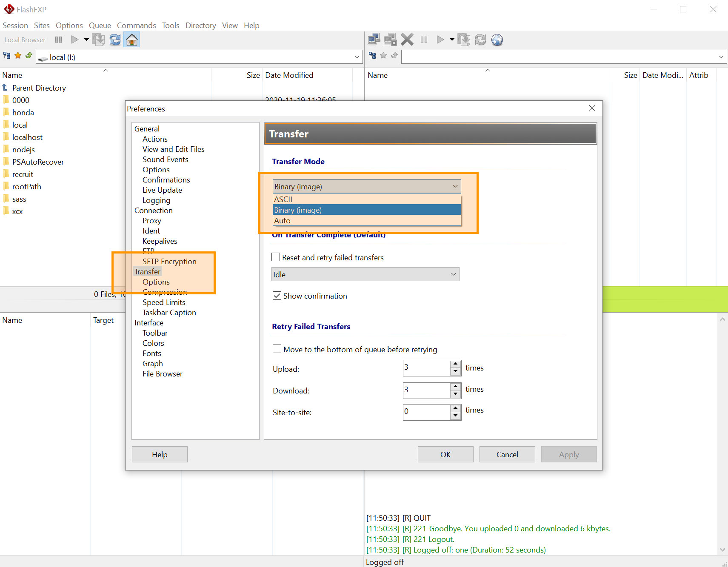This screenshot has width=728, height=567.
Task: Open the Idle on-transfer-complete dropdown
Action: (365, 274)
